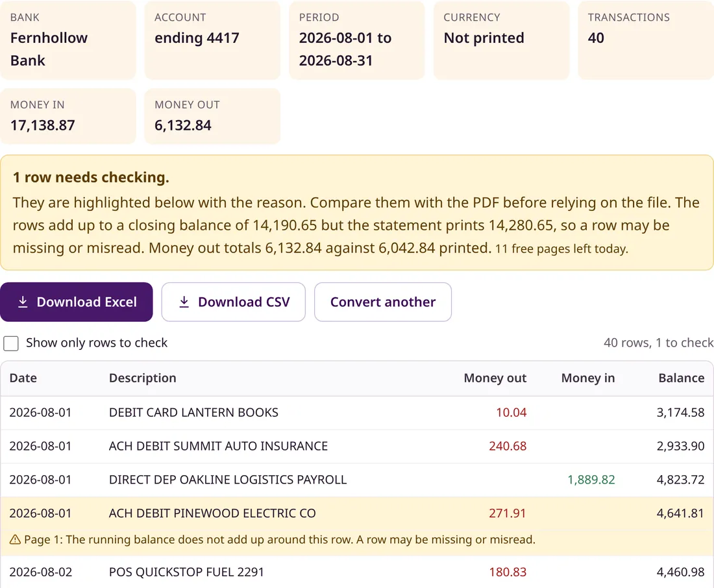Screen dimensions: 714x588
Task: Click the download arrow icon in Download CSV
Action: pyautogui.click(x=184, y=302)
